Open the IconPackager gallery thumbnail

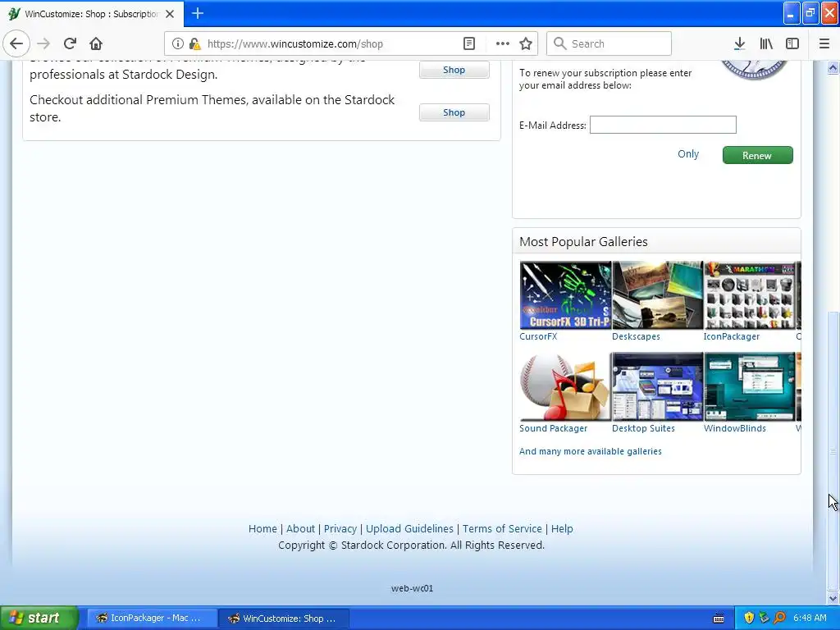[x=749, y=294]
